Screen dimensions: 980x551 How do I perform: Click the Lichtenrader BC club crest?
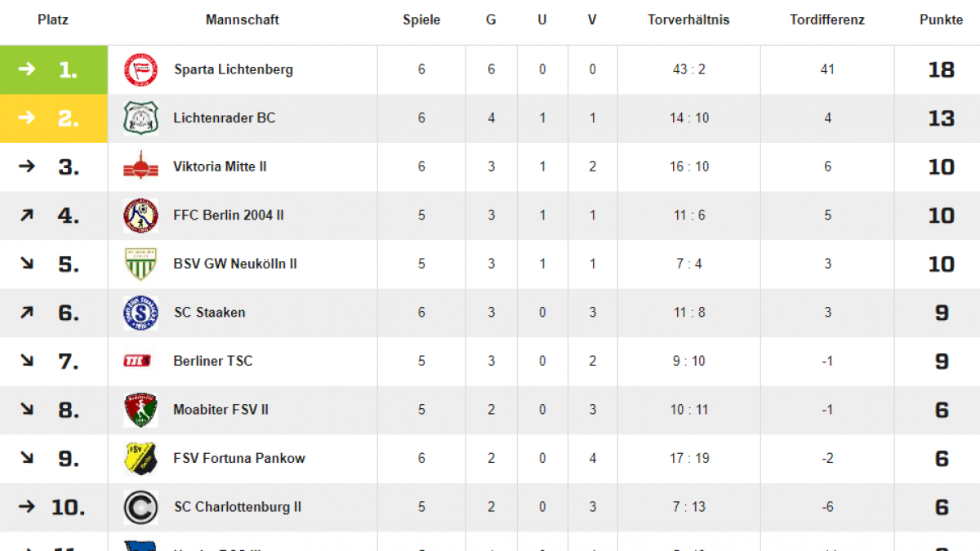click(x=140, y=118)
